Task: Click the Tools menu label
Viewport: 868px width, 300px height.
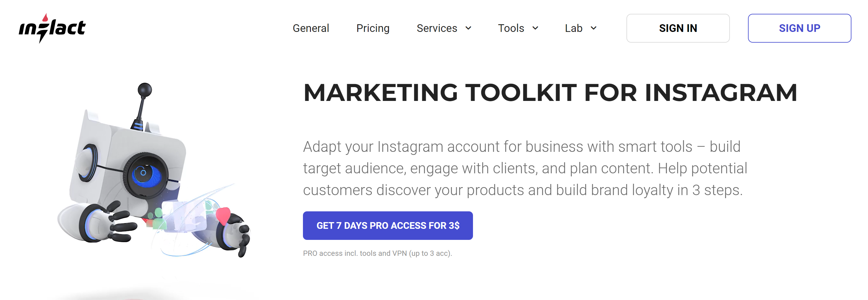Action: pos(511,28)
